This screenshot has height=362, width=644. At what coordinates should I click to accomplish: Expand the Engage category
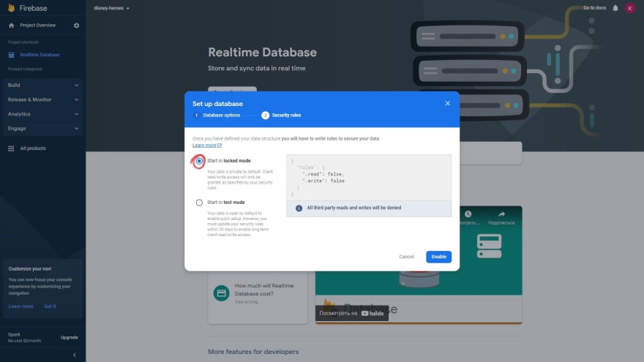click(42, 128)
